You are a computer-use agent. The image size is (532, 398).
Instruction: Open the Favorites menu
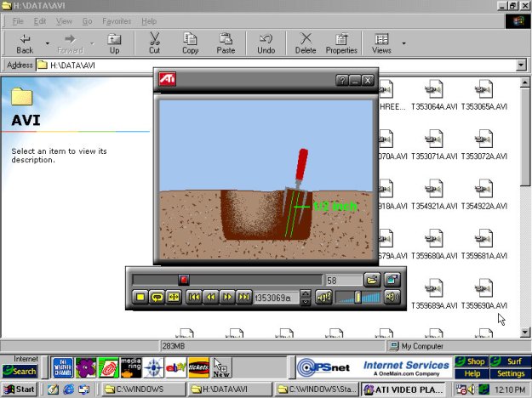tap(117, 20)
